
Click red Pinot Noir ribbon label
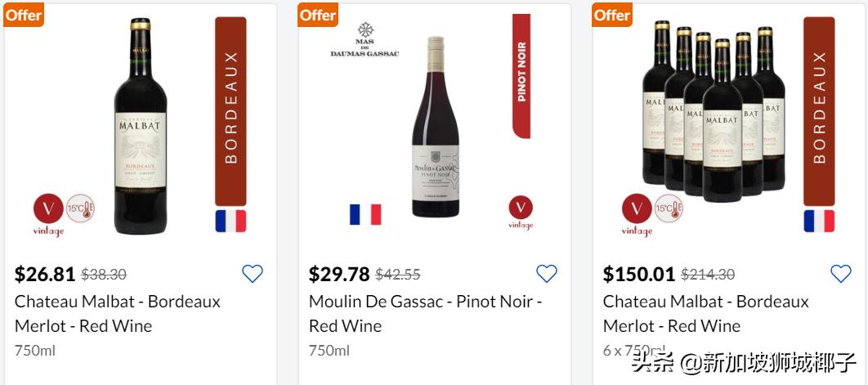(x=521, y=74)
